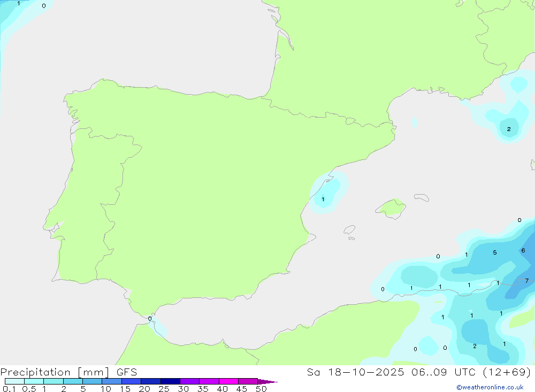The width and height of the screenshot is (535, 392).
Task: Click the 15–20 mm royal blue legend swatch
Action: coord(132,381)
